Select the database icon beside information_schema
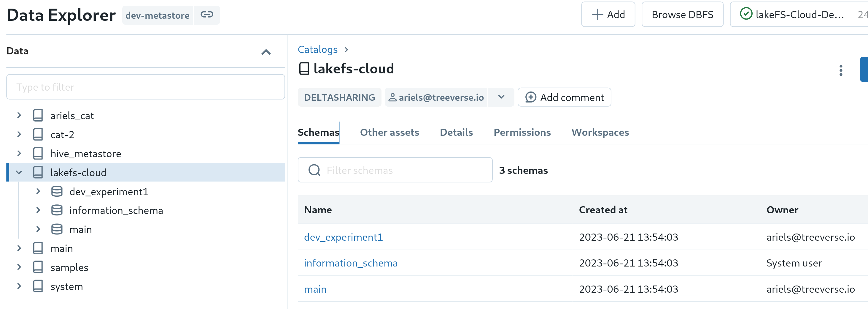This screenshot has height=309, width=868. pyautogui.click(x=56, y=210)
